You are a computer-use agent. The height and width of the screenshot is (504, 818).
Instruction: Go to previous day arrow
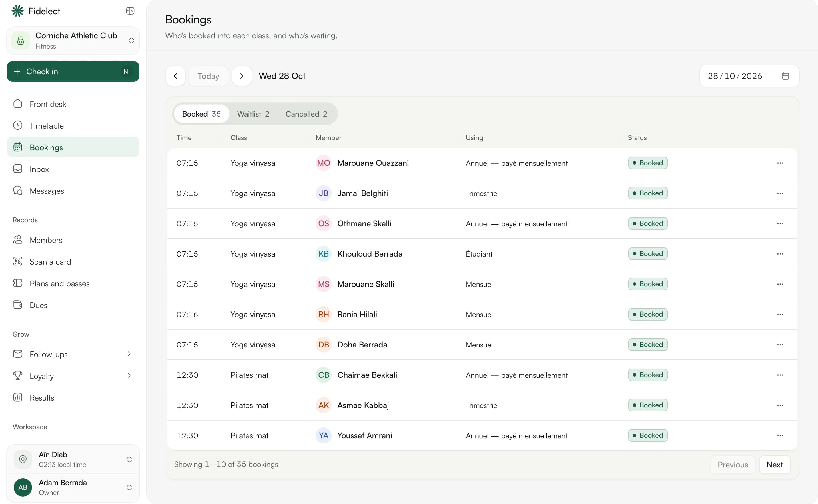click(175, 76)
